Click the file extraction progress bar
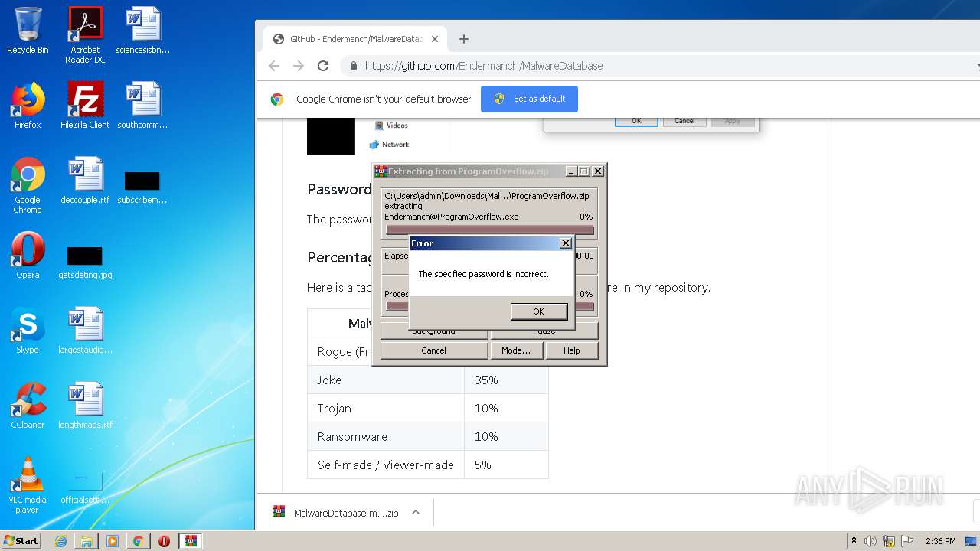The height and width of the screenshot is (551, 980). 490,230
